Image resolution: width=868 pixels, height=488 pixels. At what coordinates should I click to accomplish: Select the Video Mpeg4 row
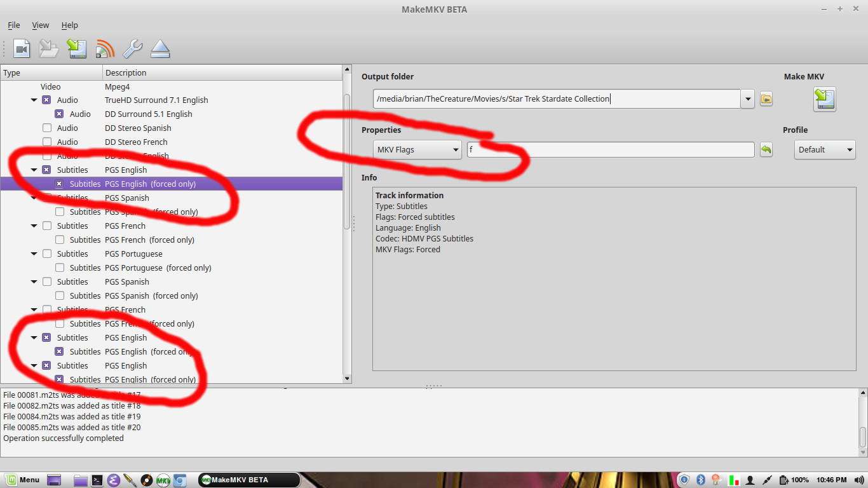(x=172, y=86)
